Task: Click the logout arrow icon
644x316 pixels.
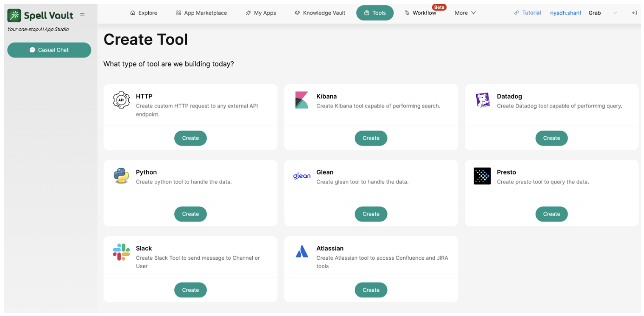Action: (x=634, y=13)
